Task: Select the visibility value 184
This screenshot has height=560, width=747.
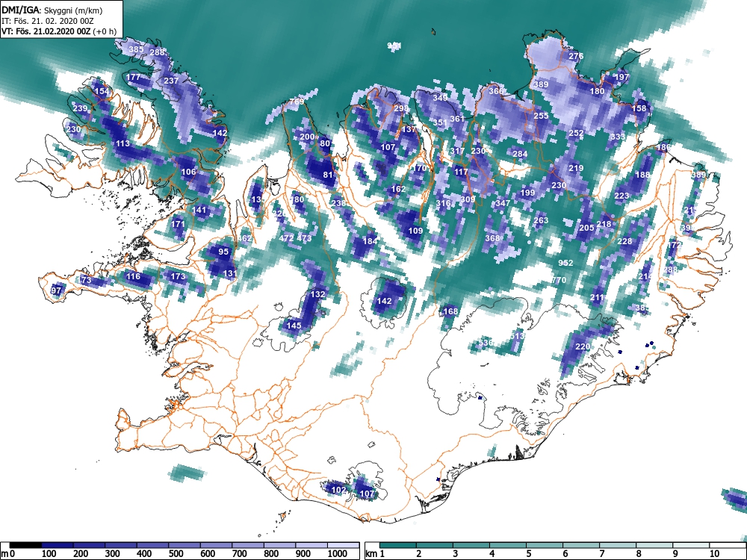Action: click(x=370, y=241)
